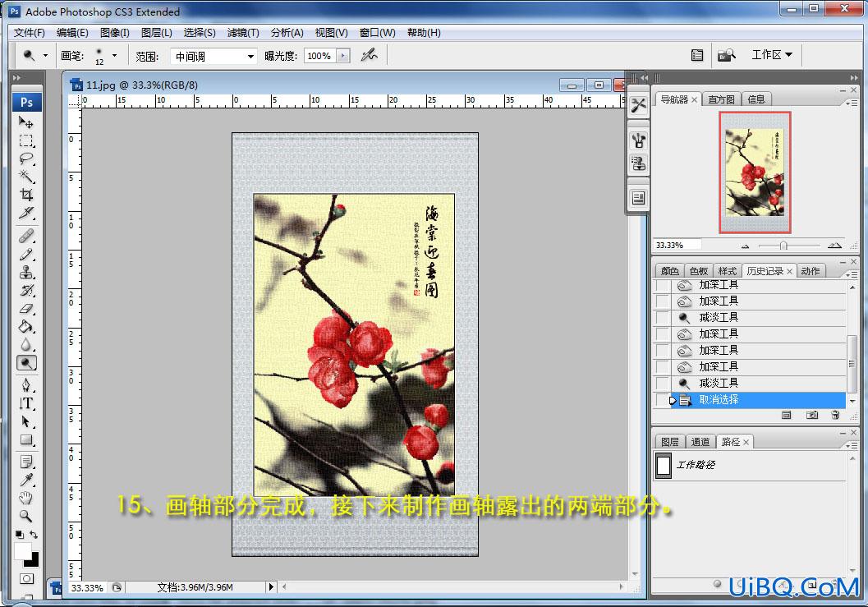Set history brush source for 取消选择
The image size is (868, 607).
click(662, 399)
